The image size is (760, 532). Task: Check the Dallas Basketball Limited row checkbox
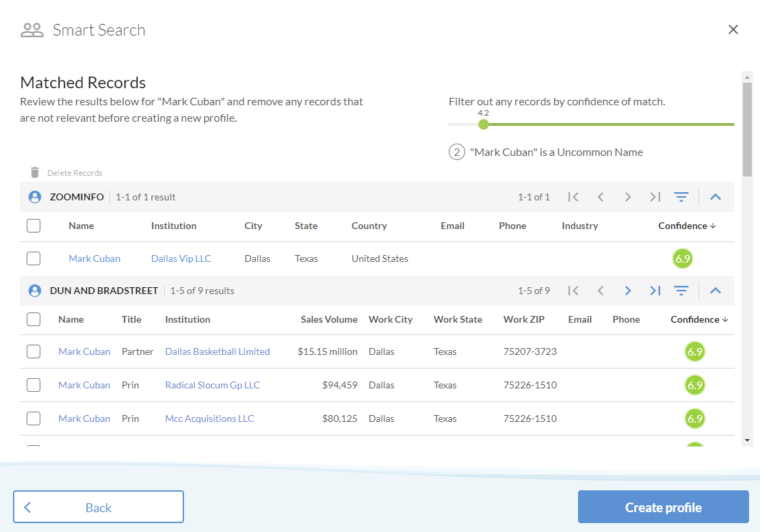[34, 351]
